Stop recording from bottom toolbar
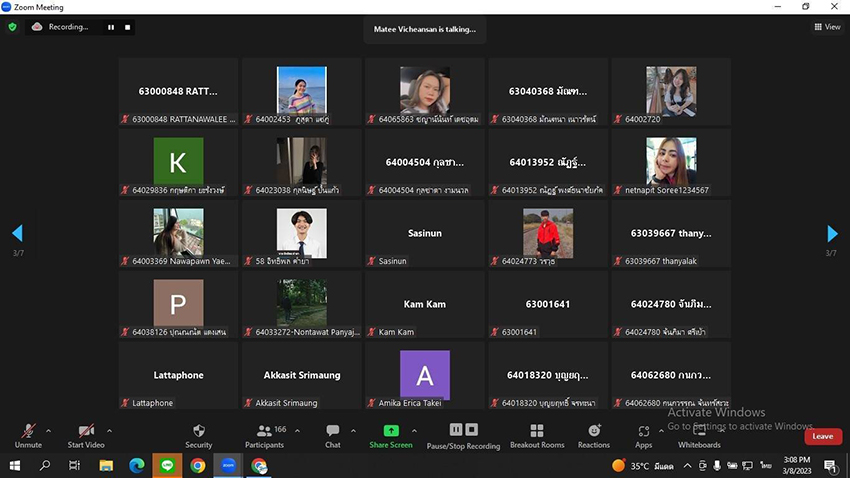The image size is (850, 478). click(472, 430)
